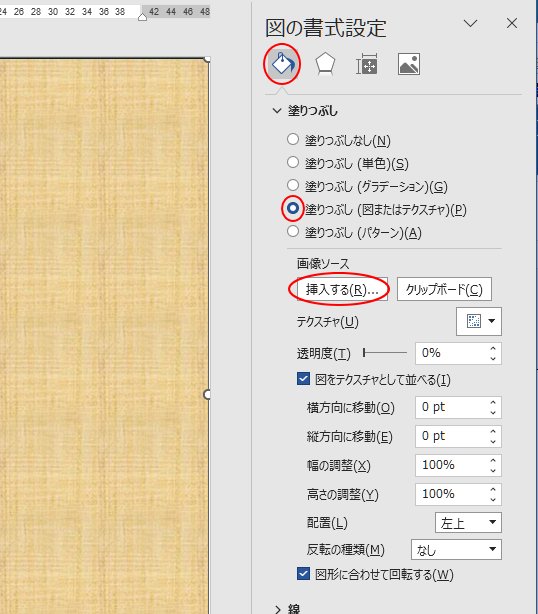
Task: Open the task pane options chevron
Action: [x=470, y=23]
